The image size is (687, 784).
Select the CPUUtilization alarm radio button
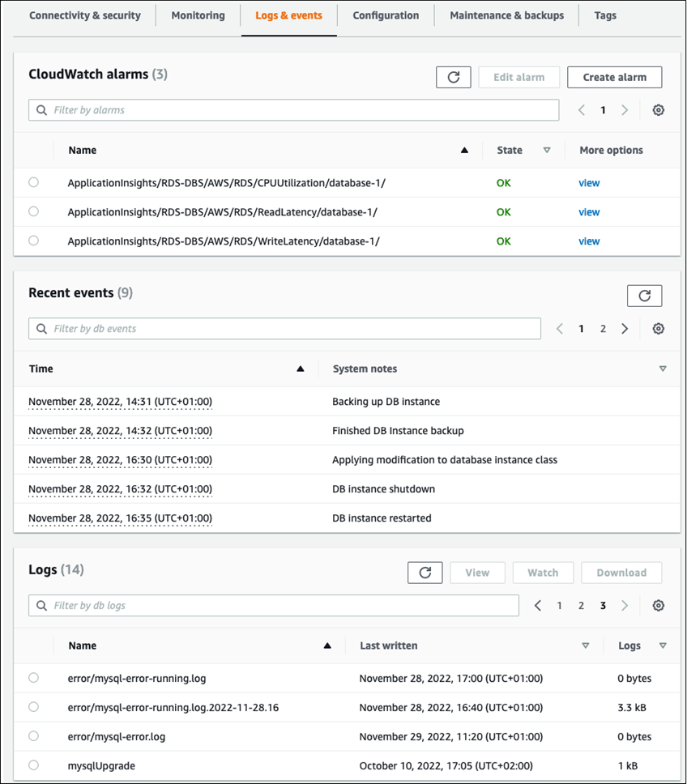(x=33, y=182)
